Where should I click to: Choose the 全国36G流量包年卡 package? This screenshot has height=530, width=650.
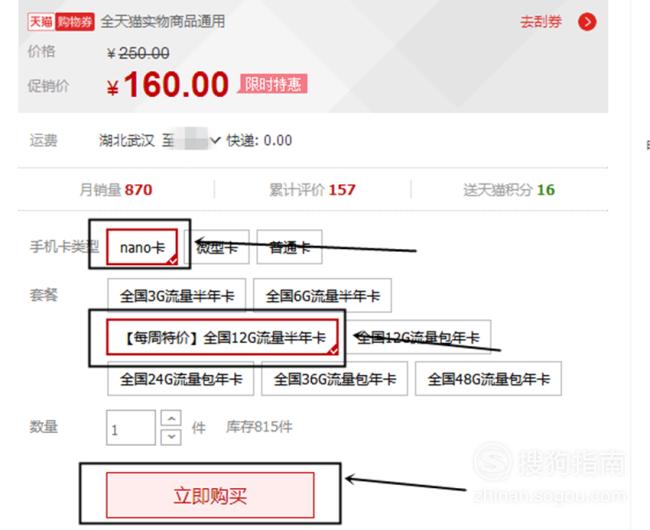[335, 379]
